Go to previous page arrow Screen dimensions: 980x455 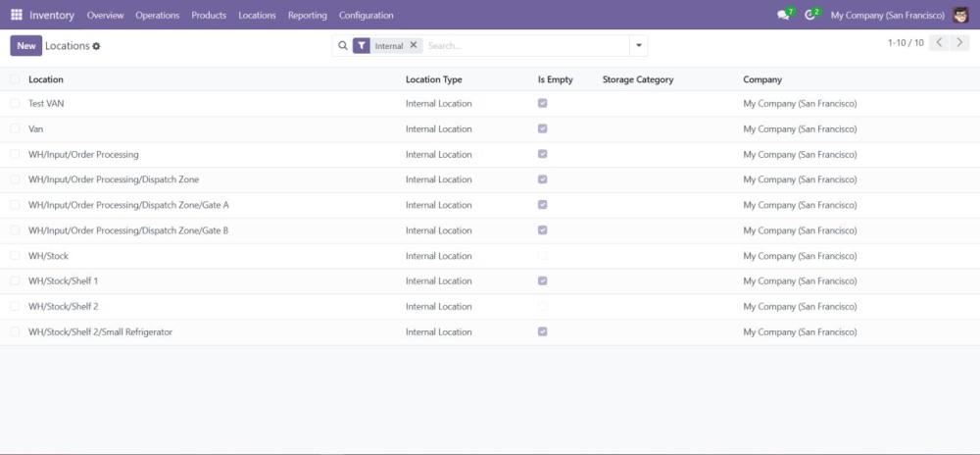coord(939,43)
